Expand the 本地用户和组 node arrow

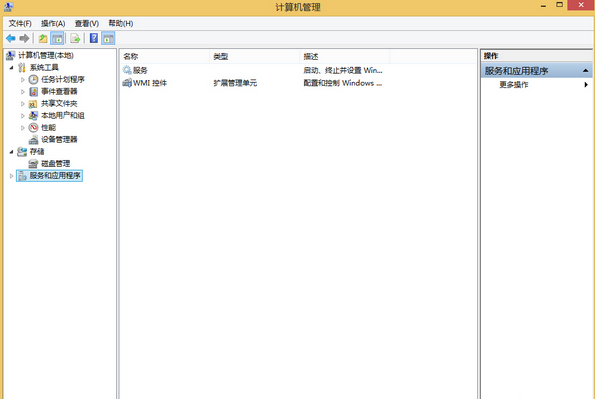pos(23,116)
